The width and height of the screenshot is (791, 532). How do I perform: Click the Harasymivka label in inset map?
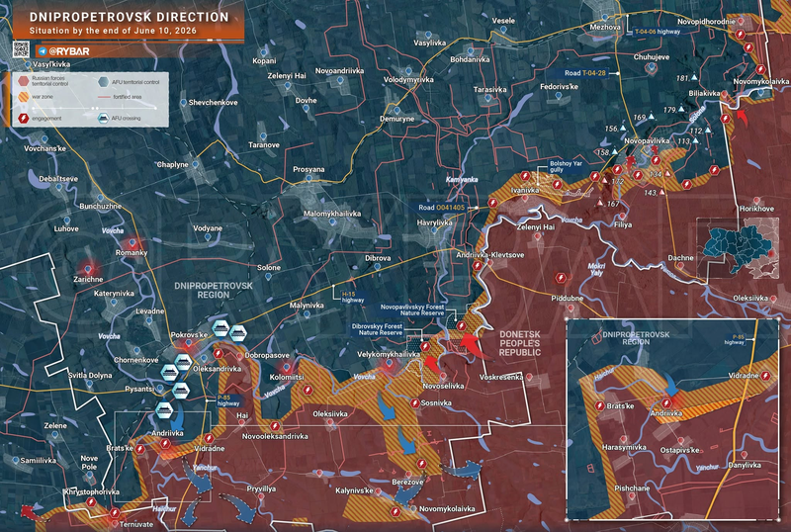(624, 447)
